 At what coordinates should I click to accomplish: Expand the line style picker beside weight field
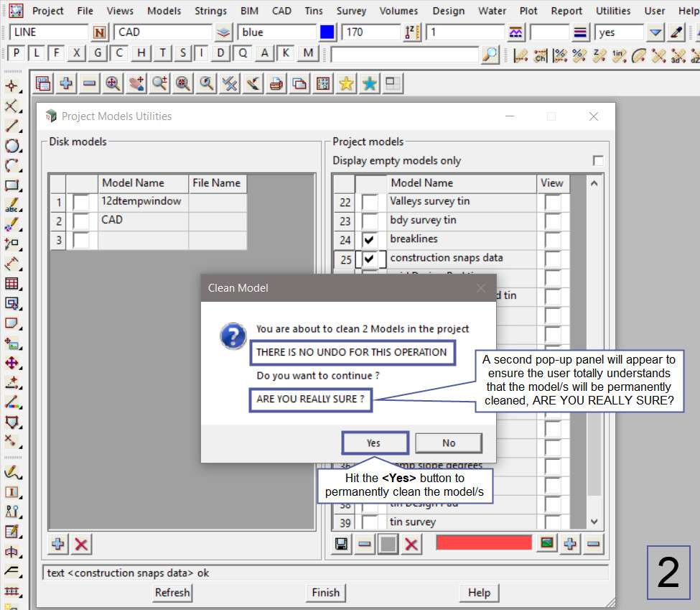580,32
